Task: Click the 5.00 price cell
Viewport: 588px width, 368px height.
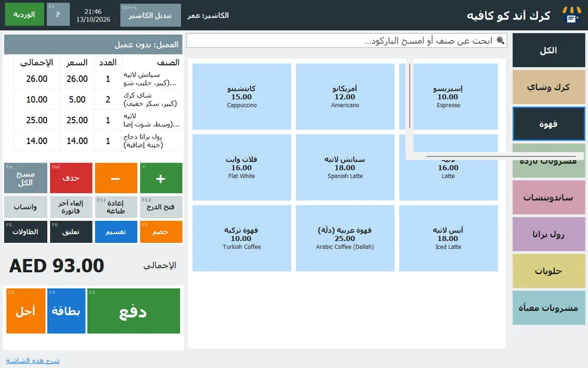Action: click(77, 99)
